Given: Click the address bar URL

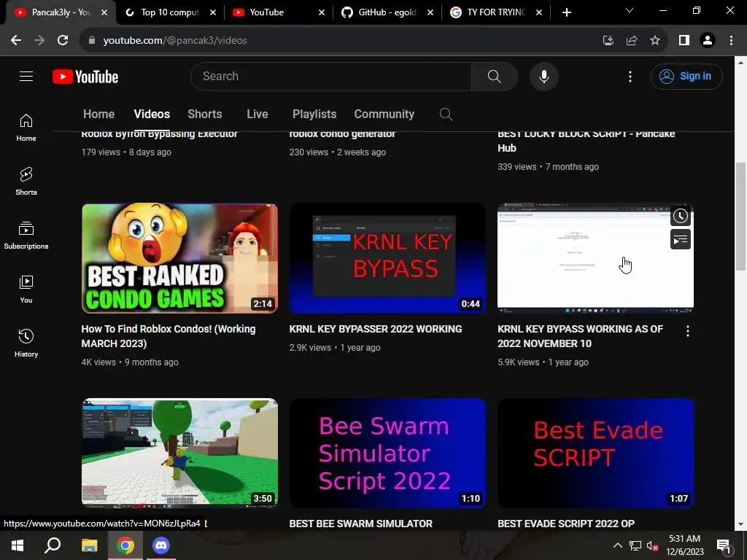Looking at the screenshot, I should click(x=175, y=41).
